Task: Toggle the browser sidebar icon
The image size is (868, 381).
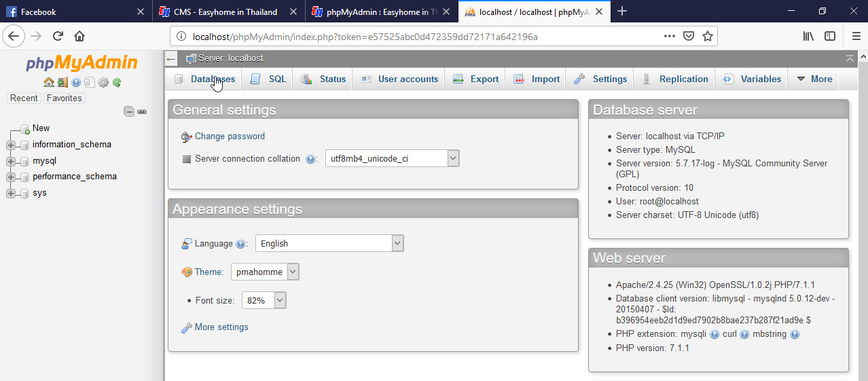Action: point(830,36)
